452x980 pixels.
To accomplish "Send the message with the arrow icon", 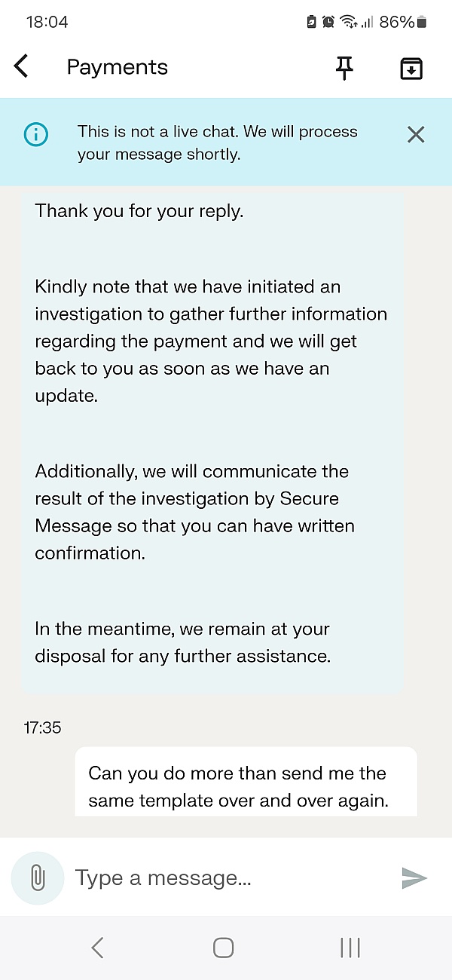I will pos(414,878).
